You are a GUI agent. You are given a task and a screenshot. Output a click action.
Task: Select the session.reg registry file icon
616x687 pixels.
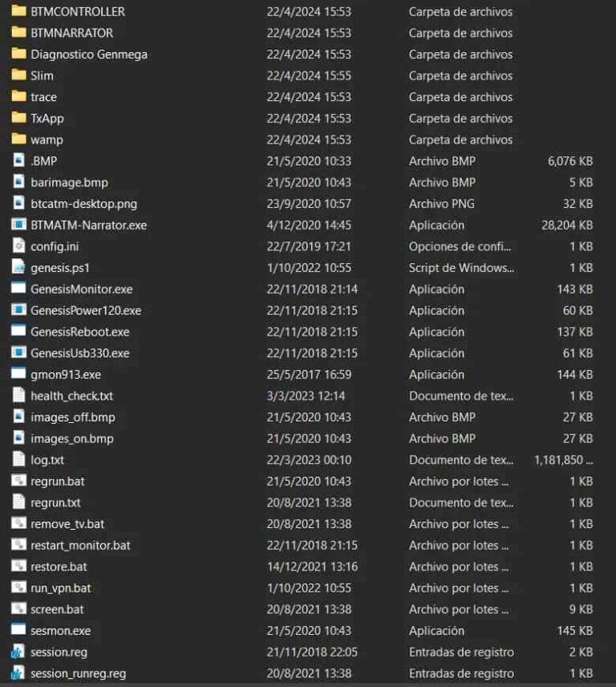[x=18, y=652]
